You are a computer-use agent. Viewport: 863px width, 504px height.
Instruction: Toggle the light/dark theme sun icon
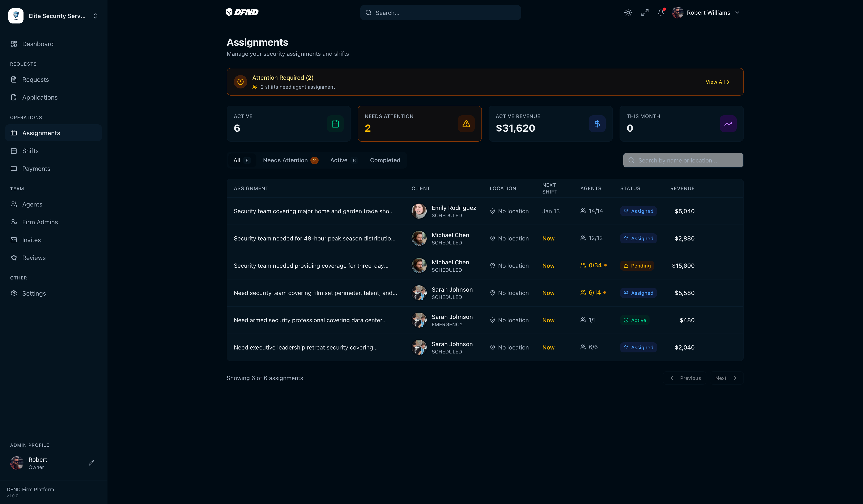[x=628, y=13]
